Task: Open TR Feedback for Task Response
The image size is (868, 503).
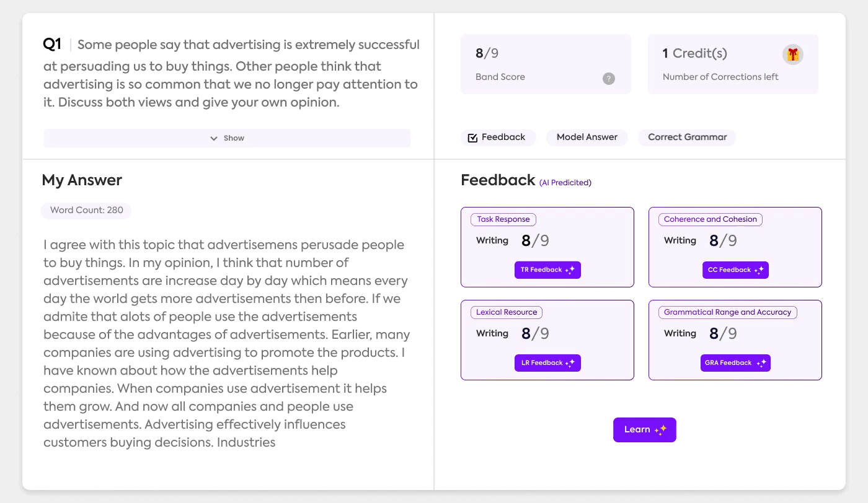Action: 547,270
